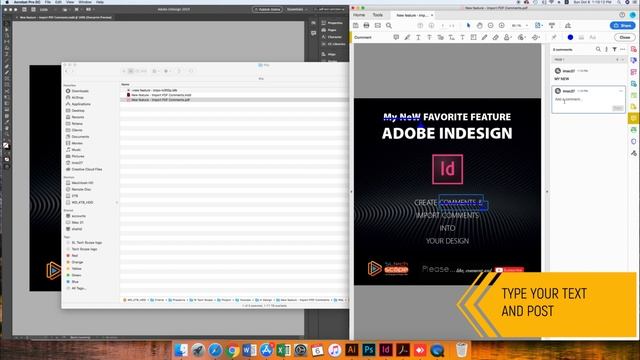Screen dimensions: 640x360
Task: Click the Acrobat email envelope icon
Action: tap(378, 25)
